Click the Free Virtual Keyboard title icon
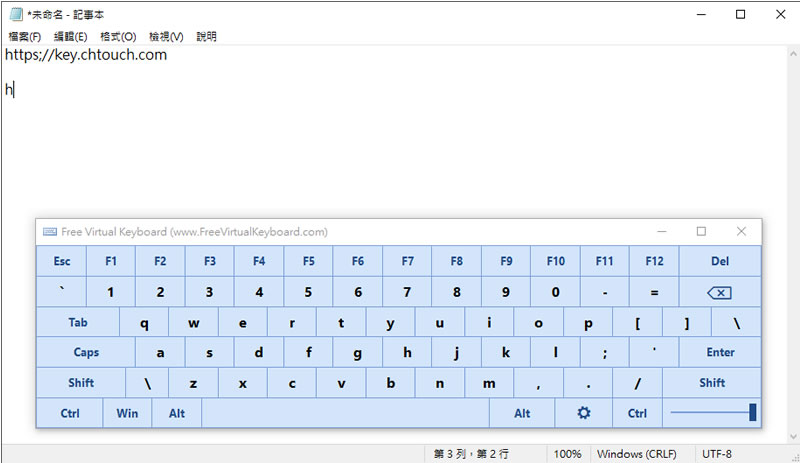Viewport: 800px width, 463px height. [x=49, y=232]
